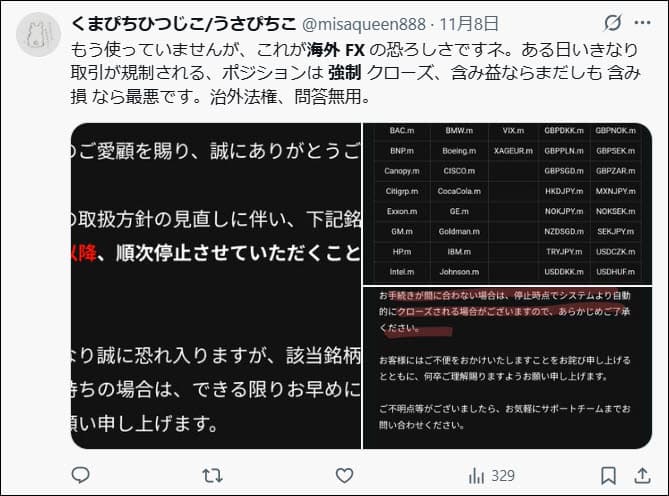This screenshot has height=496, width=669.
Task: Open the user's profile avatar
Action: [38, 35]
